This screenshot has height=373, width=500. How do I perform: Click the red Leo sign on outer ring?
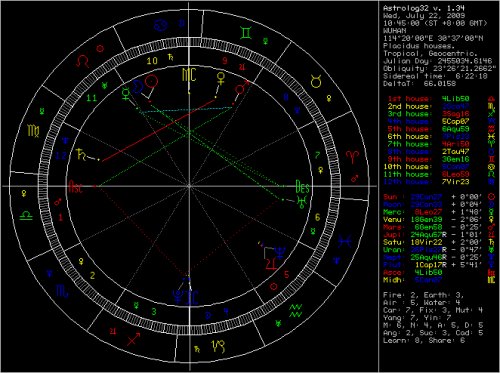[x=83, y=61]
